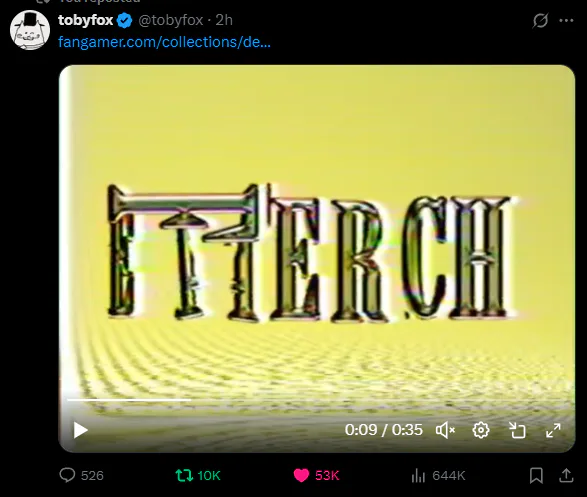Open the tobyfox profile avatar

click(x=30, y=30)
